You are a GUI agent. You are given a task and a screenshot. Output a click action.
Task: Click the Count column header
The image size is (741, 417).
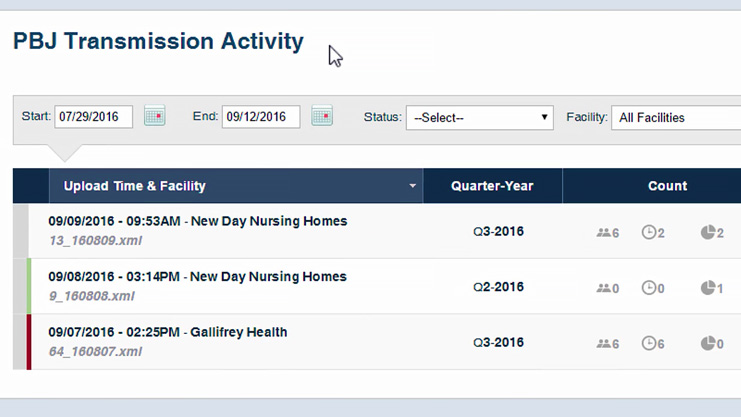click(667, 186)
